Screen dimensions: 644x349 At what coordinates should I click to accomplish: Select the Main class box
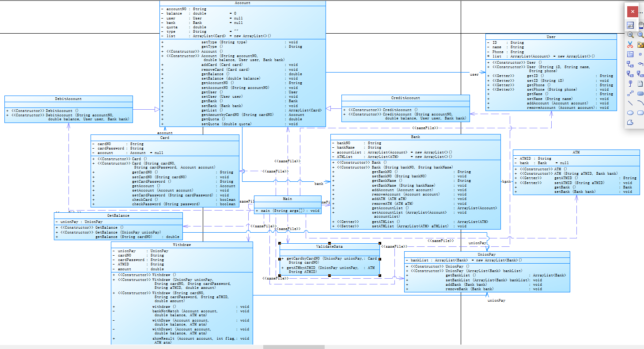pos(288,205)
